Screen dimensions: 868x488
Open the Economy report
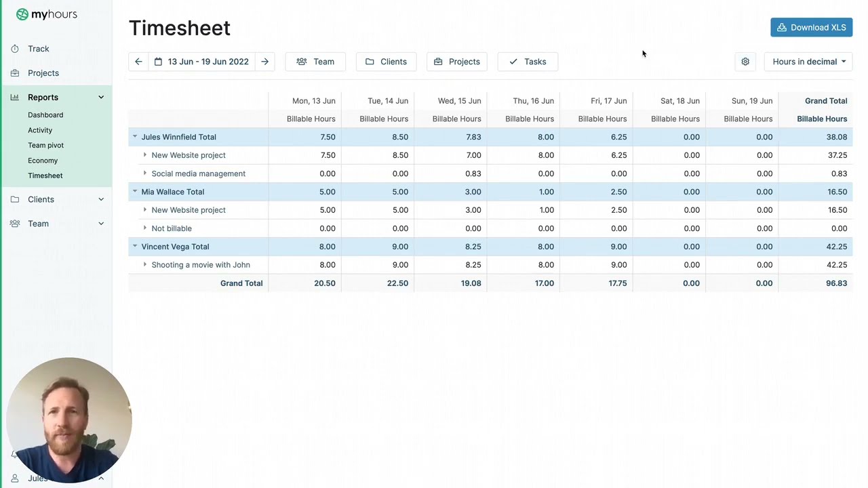(x=43, y=161)
